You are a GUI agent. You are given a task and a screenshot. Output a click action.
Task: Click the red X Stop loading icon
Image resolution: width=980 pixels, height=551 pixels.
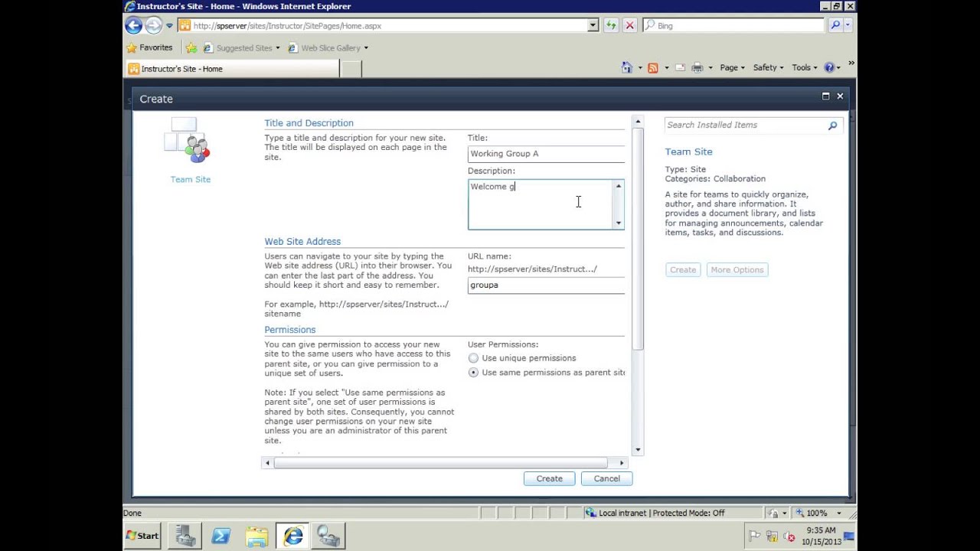pos(629,25)
